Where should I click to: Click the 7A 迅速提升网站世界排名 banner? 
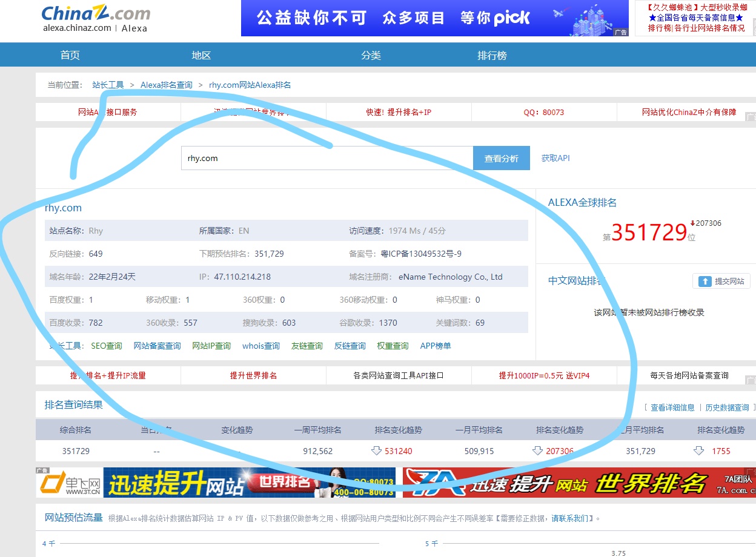tap(579, 483)
